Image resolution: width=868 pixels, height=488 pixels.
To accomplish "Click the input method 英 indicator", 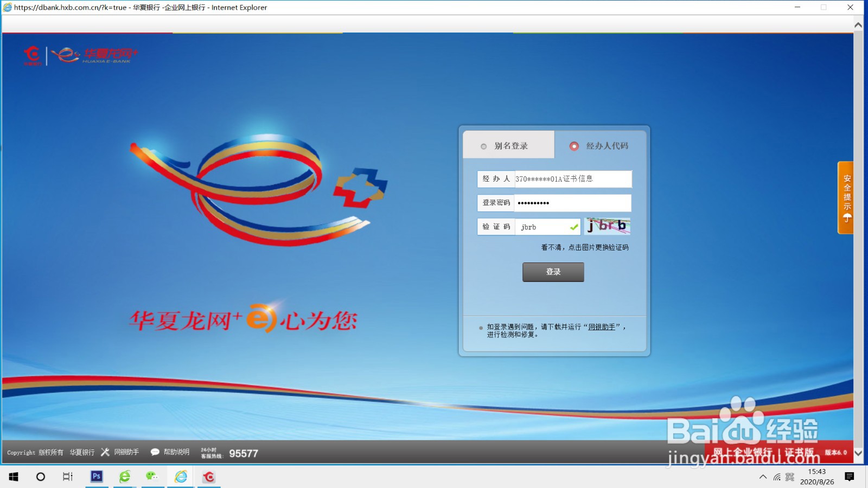I will pos(790,477).
